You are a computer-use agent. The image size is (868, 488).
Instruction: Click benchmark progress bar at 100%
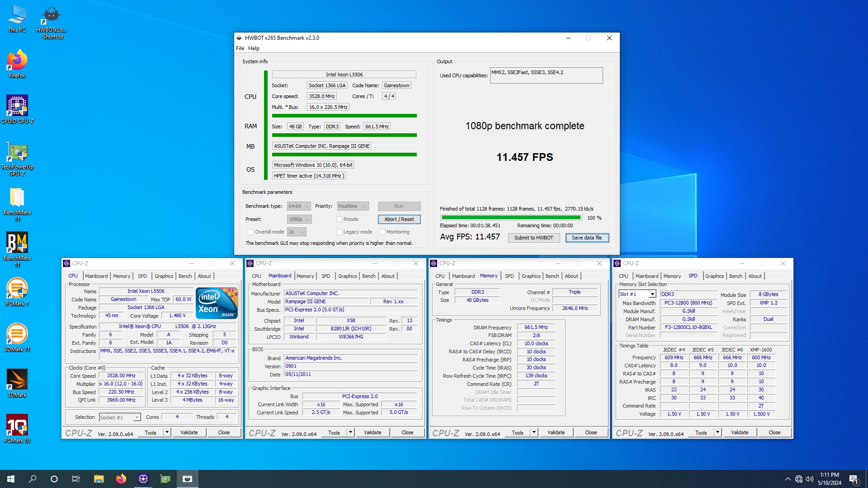click(x=511, y=218)
